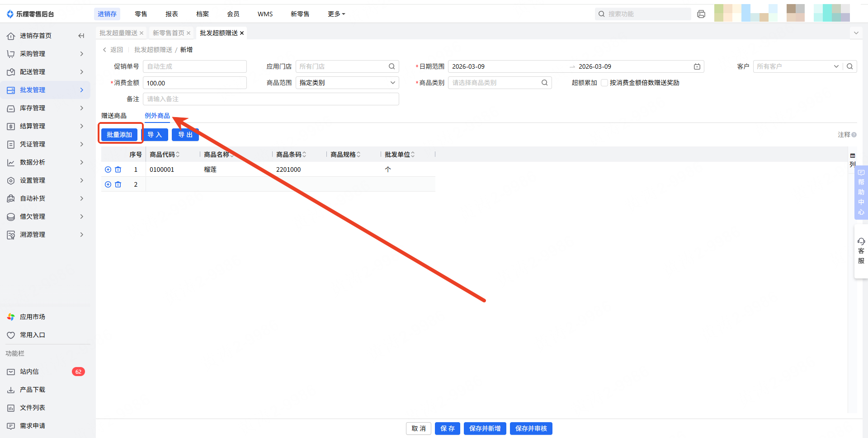Delete row 2 with trash icon
868x438 pixels.
coord(118,184)
